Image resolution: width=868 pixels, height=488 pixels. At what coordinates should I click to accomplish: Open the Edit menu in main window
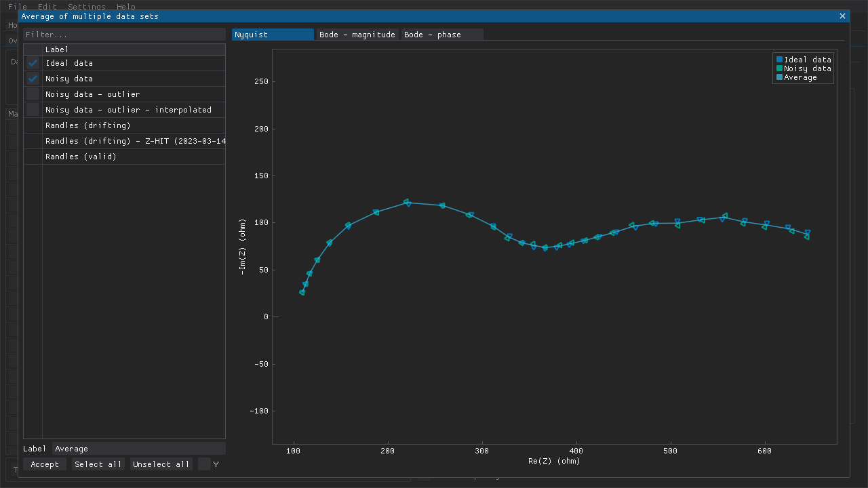click(x=47, y=6)
